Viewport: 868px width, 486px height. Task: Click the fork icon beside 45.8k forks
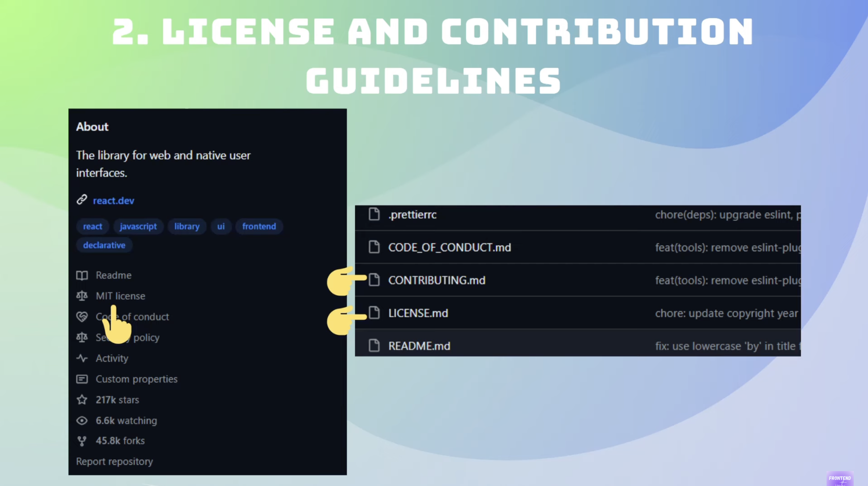(x=82, y=441)
